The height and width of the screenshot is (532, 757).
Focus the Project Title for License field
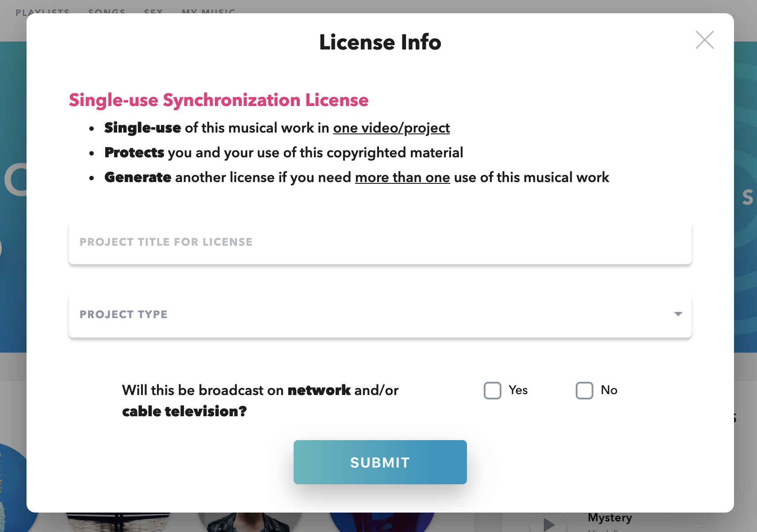(x=379, y=243)
